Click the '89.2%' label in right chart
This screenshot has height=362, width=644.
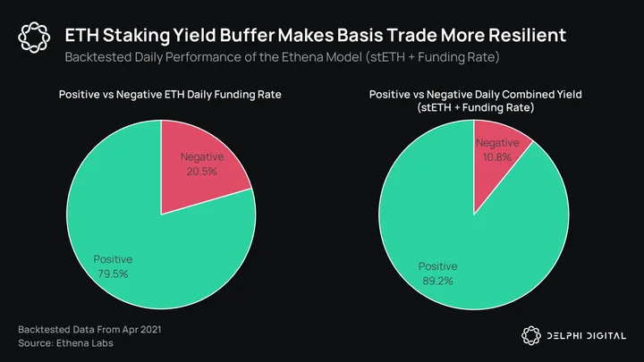(x=437, y=282)
